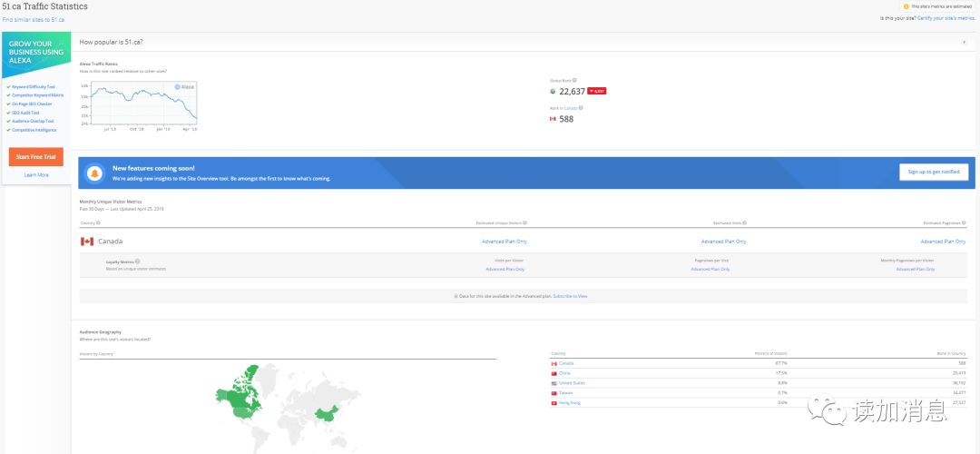Open the Competitor Keyword Matrix link
This screenshot has width=980, height=454.
coord(37,95)
